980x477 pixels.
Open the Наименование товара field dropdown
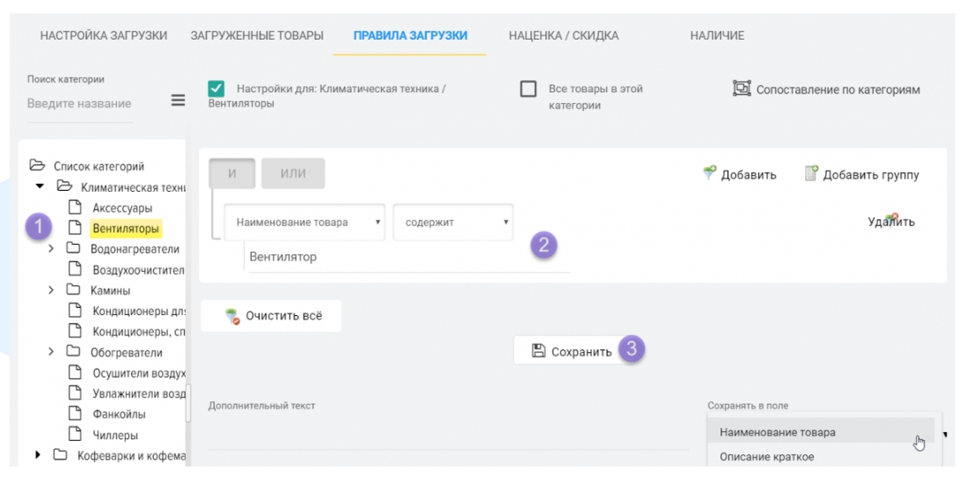tap(304, 222)
